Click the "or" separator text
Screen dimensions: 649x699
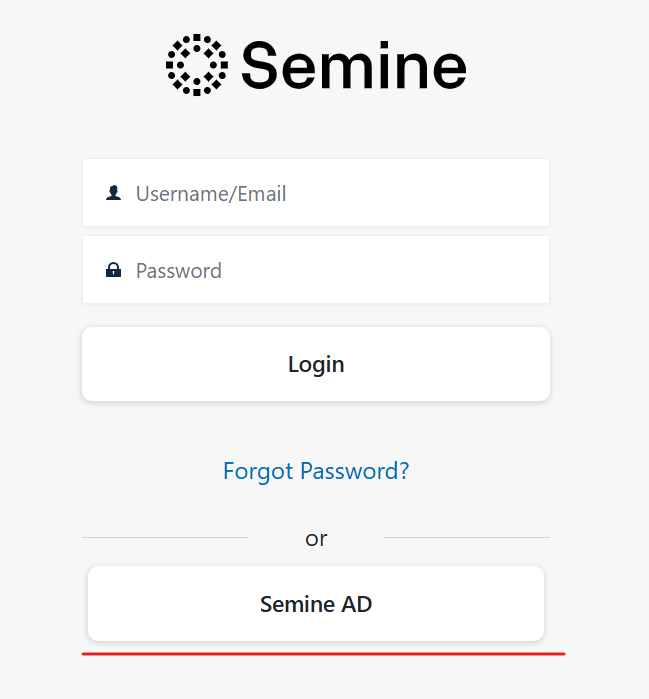click(x=316, y=539)
